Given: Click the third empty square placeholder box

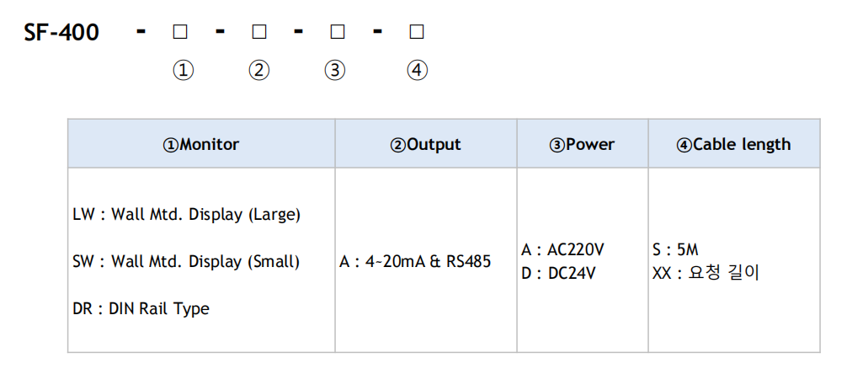Looking at the screenshot, I should [x=337, y=33].
